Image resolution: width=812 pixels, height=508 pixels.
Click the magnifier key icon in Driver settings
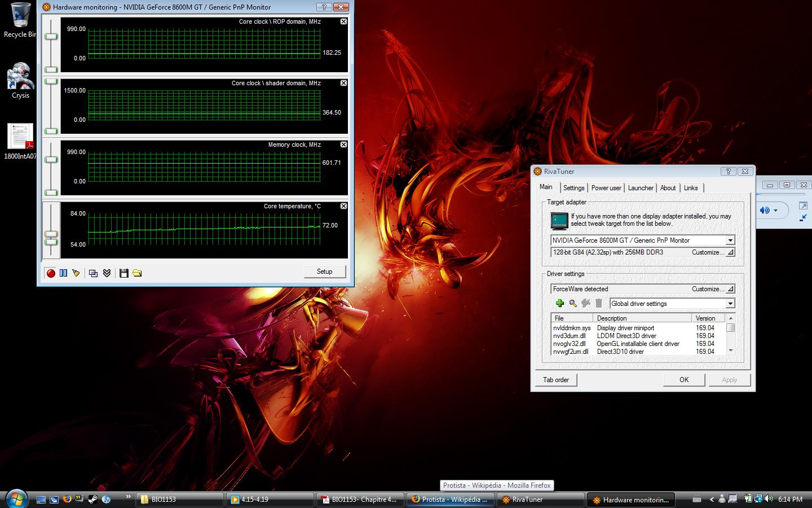coord(573,304)
